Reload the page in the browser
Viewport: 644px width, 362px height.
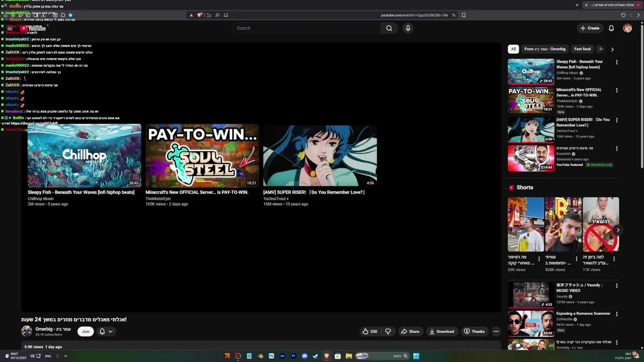coord(623,15)
